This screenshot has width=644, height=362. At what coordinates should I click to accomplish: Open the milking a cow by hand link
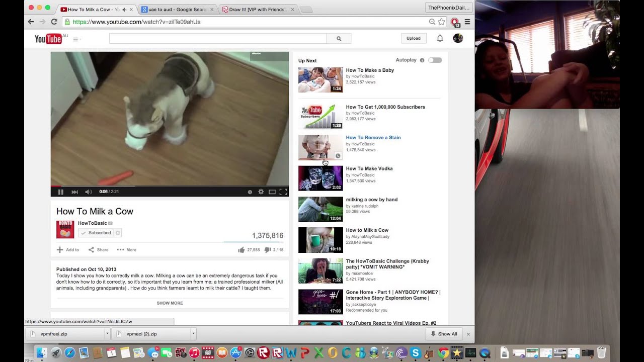click(x=372, y=200)
